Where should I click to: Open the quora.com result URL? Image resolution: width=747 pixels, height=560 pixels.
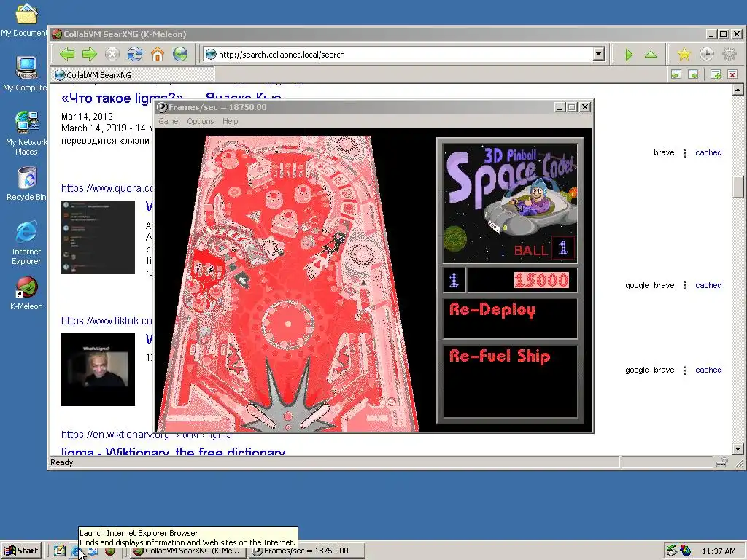[107, 188]
